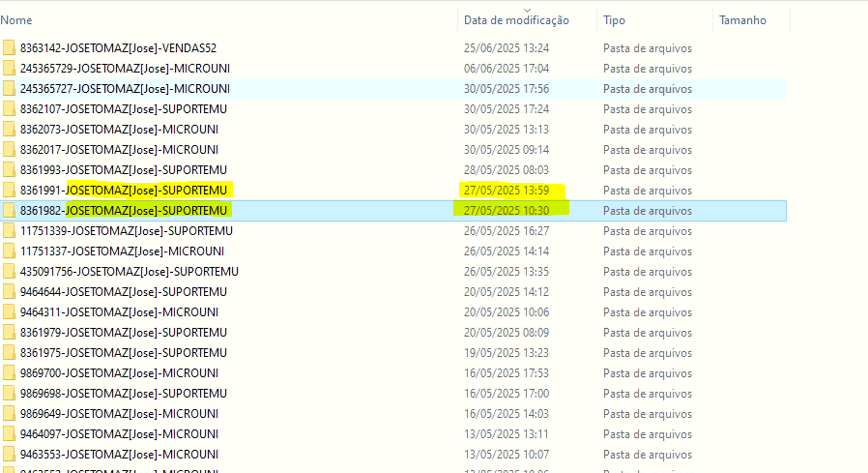The width and height of the screenshot is (868, 473).
Task: Select folder name 8361982-JOSETOMAZ[Jose]-SUPORTEMU
Action: pyautogui.click(x=124, y=211)
